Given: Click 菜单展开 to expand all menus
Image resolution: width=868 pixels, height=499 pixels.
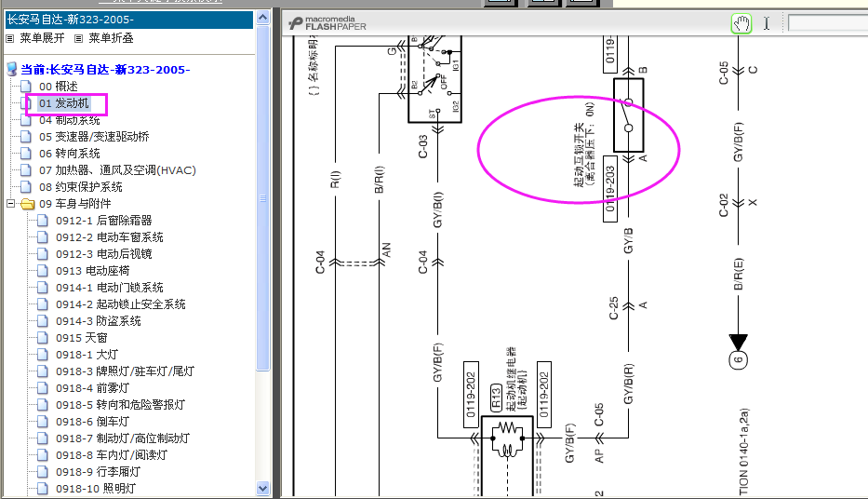Looking at the screenshot, I should (x=42, y=38).
